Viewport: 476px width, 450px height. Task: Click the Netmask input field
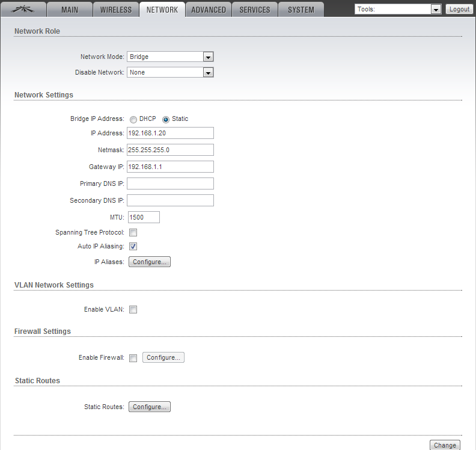point(170,150)
